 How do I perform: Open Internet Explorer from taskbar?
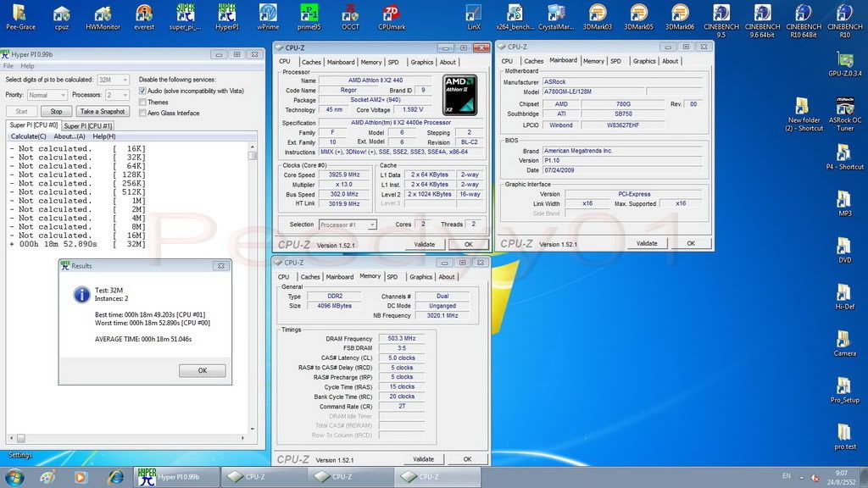pyautogui.click(x=115, y=476)
